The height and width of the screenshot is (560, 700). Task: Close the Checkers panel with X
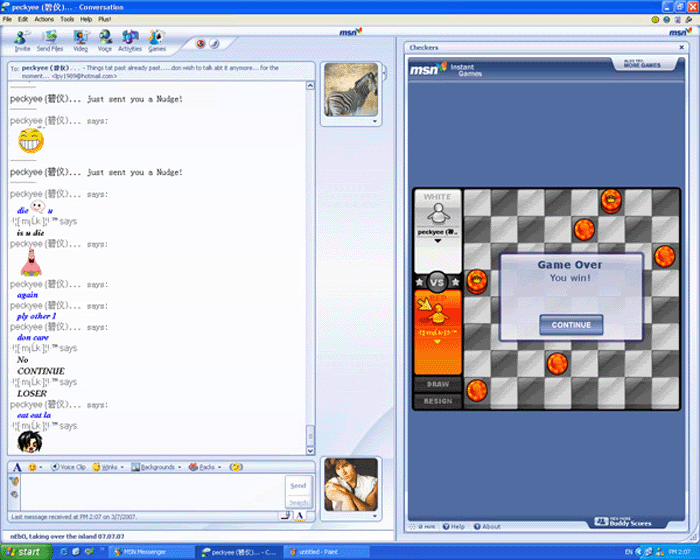pyautogui.click(x=682, y=47)
